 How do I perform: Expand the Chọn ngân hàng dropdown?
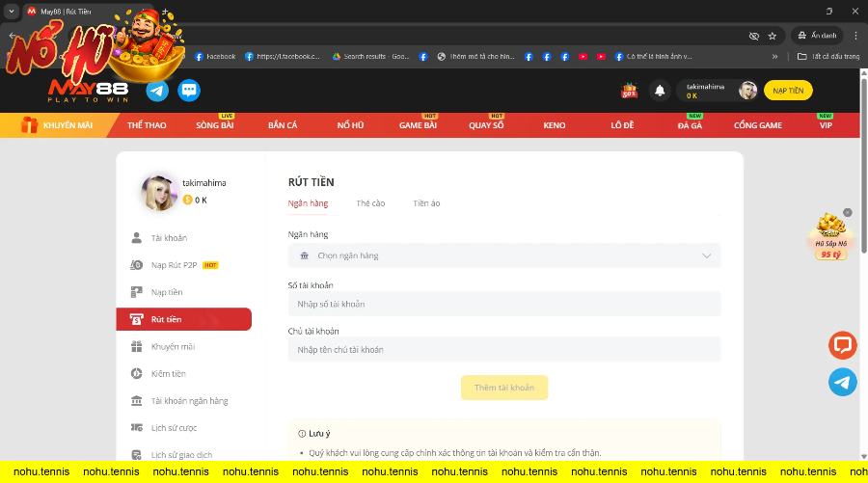(x=503, y=255)
